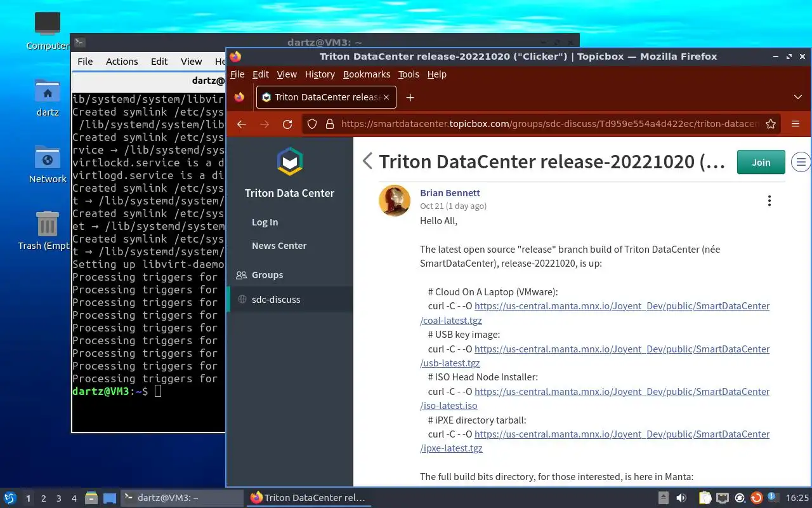
Task: Click the removable media eject tray icon
Action: pyautogui.click(x=663, y=498)
